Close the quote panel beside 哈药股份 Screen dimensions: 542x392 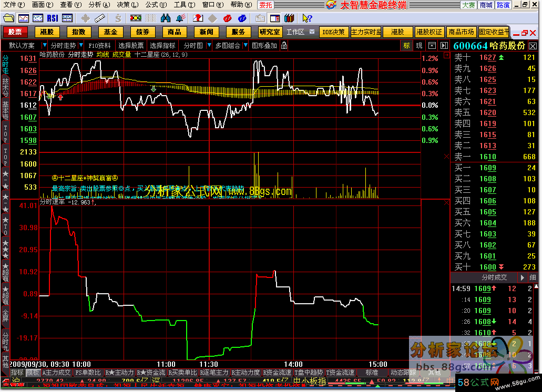[533, 46]
